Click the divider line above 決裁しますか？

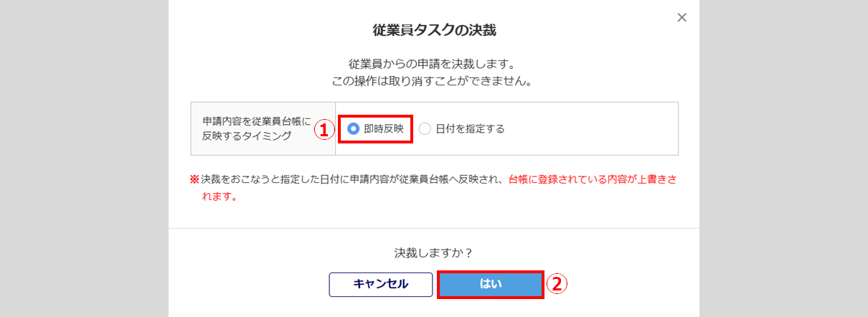(x=434, y=229)
